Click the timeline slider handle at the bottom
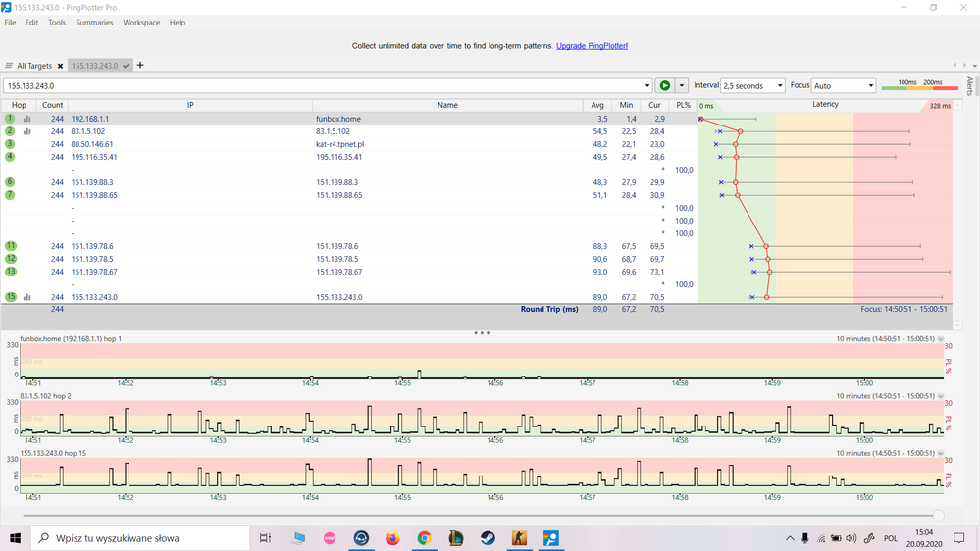 [x=938, y=516]
